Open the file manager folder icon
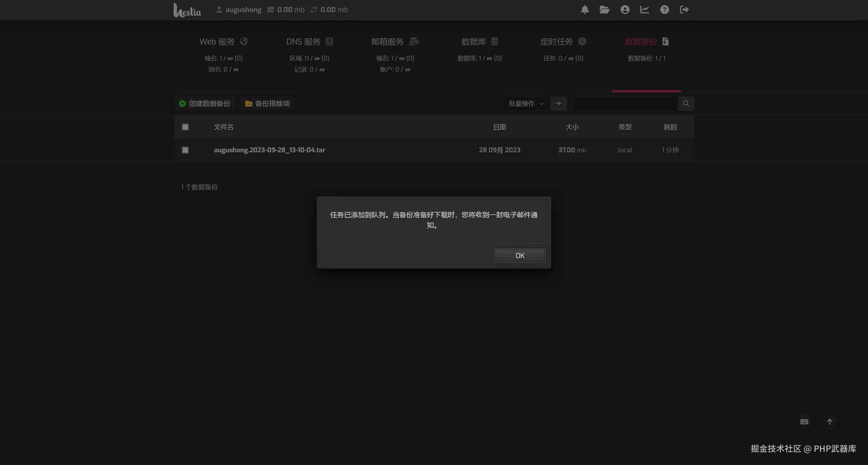This screenshot has height=465, width=868. 604,10
